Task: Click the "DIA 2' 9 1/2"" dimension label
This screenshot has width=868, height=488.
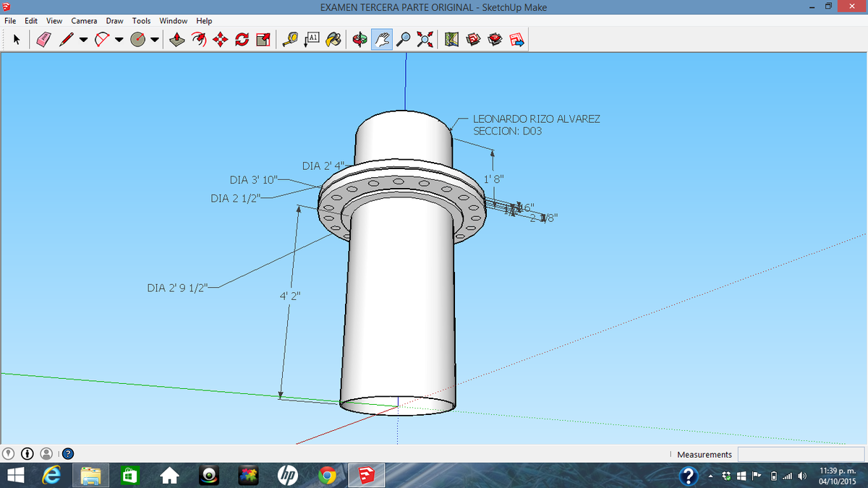Action: pyautogui.click(x=177, y=288)
